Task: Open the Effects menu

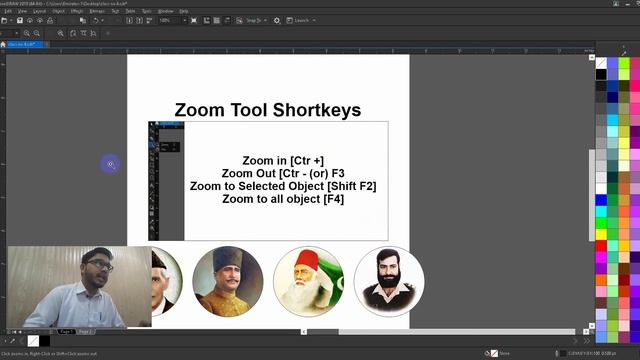Action: point(77,11)
